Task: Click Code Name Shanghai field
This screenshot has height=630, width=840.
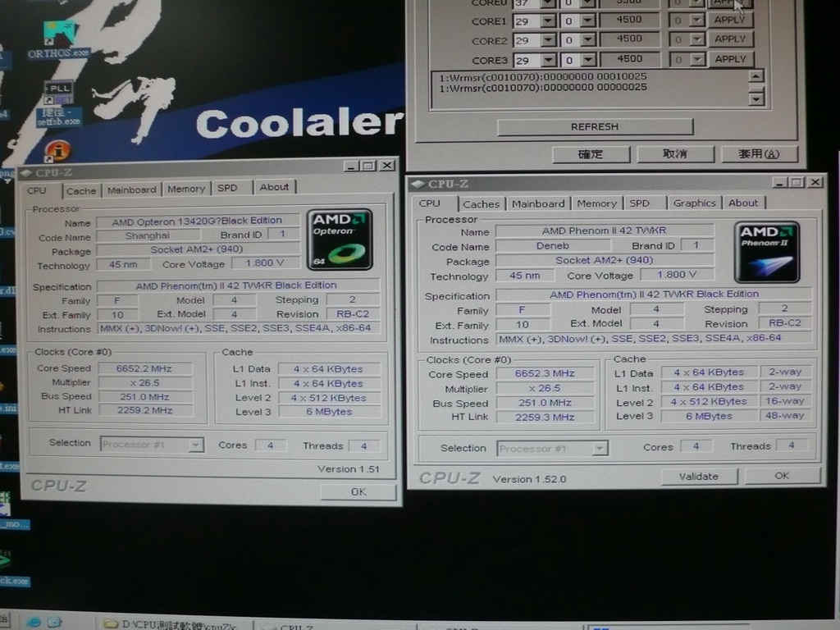Action: tap(148, 235)
